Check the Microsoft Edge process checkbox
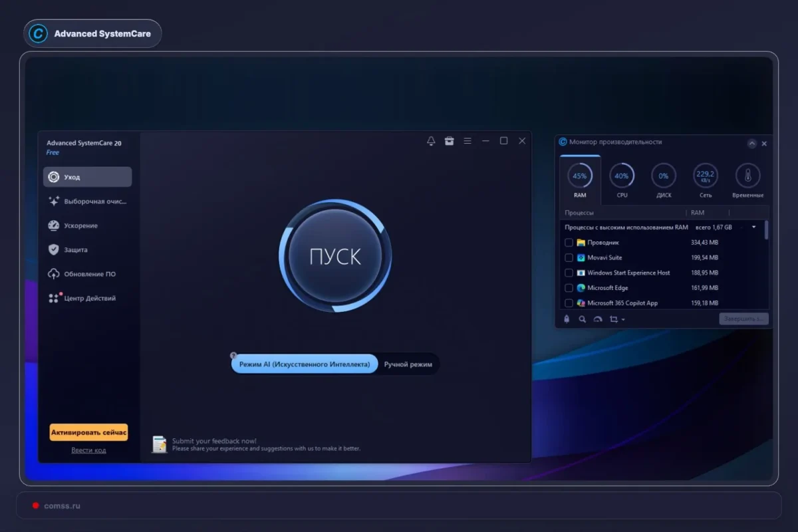Screen dimensions: 798x532 click(x=569, y=288)
